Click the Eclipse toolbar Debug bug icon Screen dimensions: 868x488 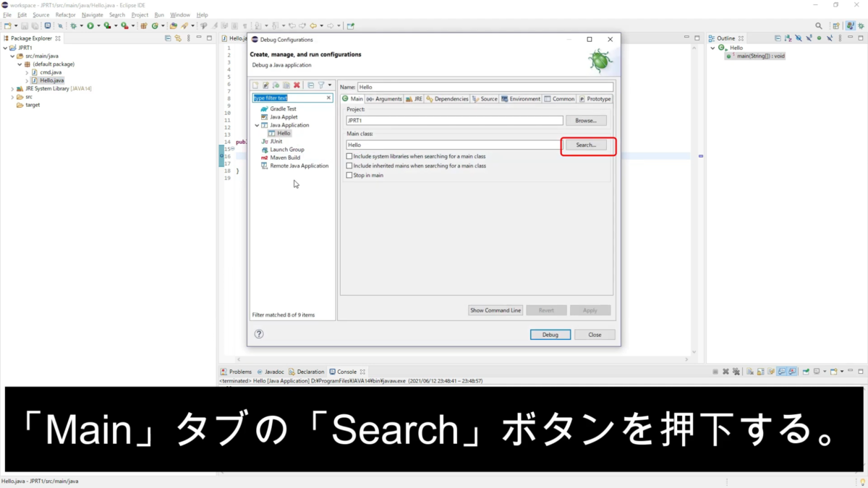pos(73,25)
